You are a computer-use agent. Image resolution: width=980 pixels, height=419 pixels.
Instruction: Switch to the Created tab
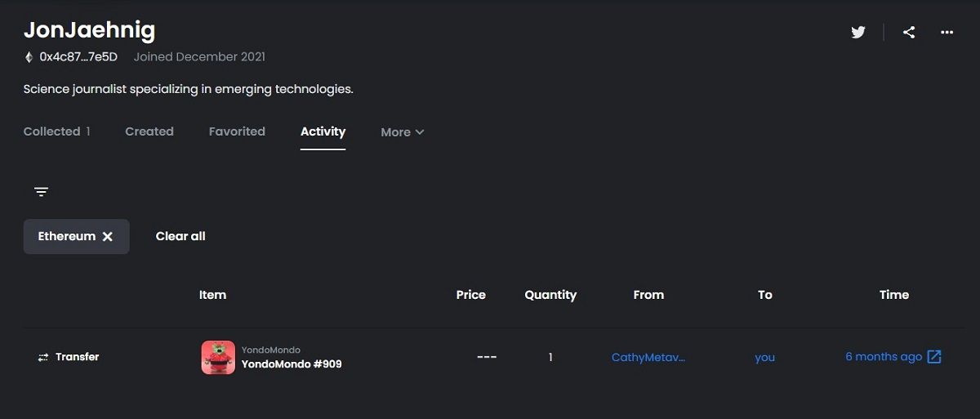[x=149, y=131]
